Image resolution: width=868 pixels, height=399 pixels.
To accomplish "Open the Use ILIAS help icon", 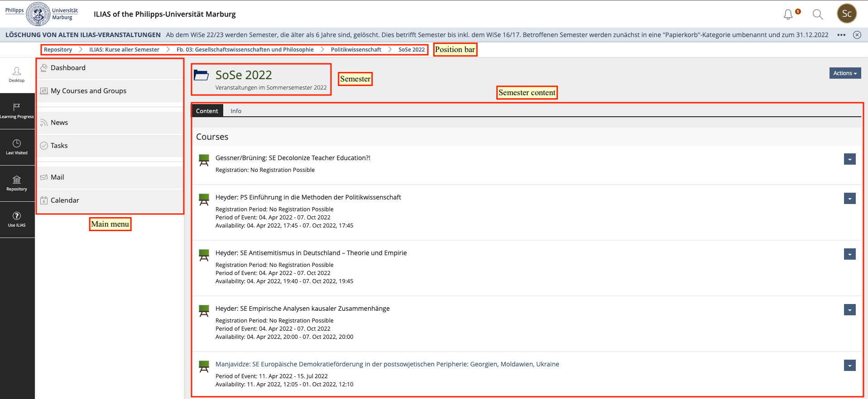I will 17,219.
